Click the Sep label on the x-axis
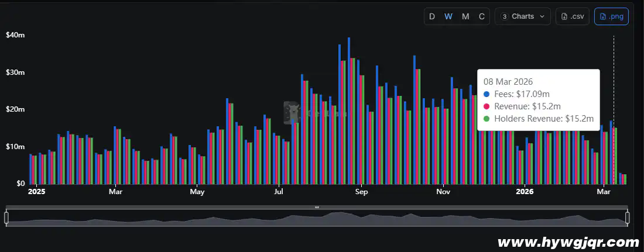Viewport: 644px width, 252px height. [x=361, y=191]
